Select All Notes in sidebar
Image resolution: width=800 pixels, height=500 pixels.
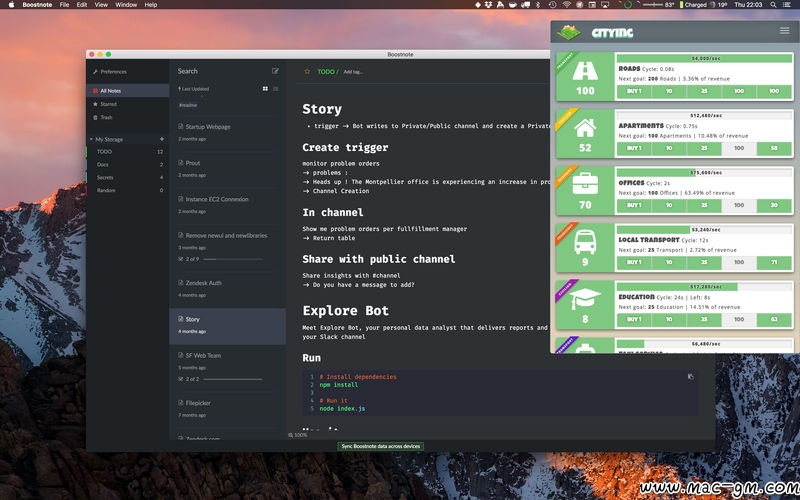[128, 91]
